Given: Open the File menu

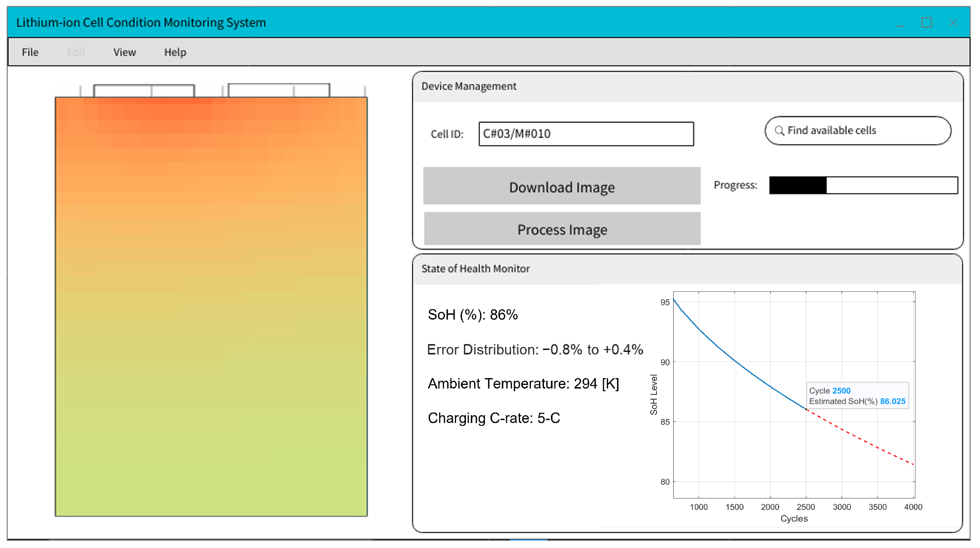Looking at the screenshot, I should [30, 52].
